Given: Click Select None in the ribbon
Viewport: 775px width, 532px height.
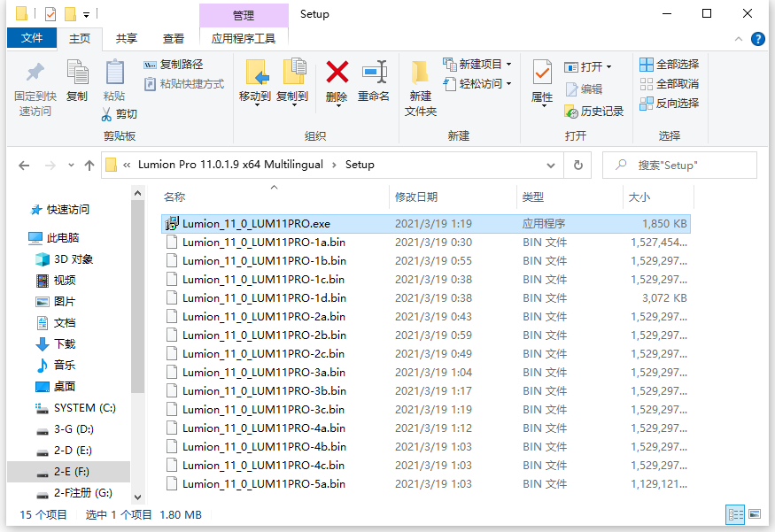Looking at the screenshot, I should (670, 84).
